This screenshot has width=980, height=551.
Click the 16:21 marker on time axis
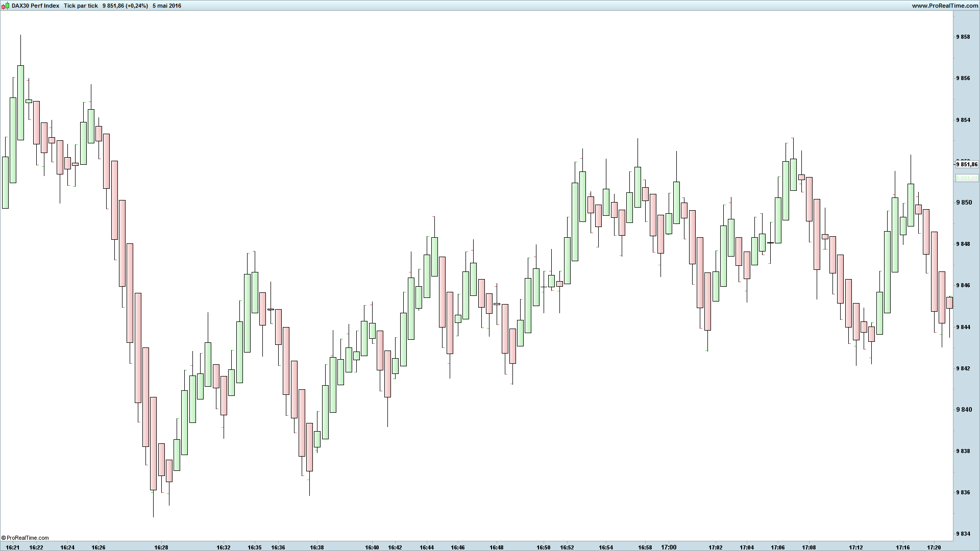13,547
